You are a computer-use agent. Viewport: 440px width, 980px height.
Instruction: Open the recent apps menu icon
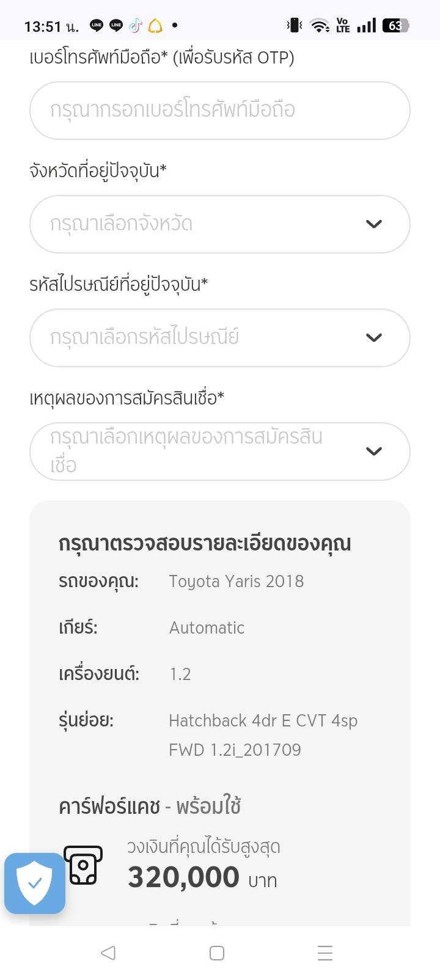click(325, 953)
